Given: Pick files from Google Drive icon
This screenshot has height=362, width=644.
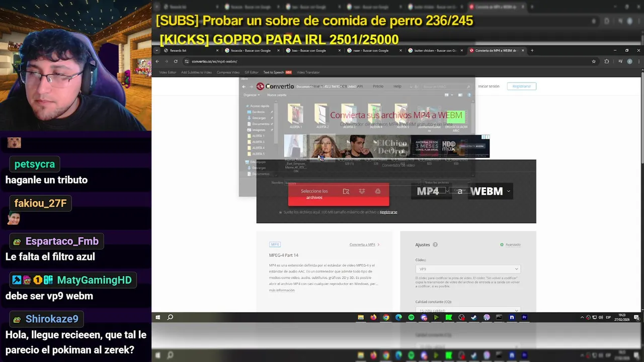Looking at the screenshot, I should [x=377, y=191].
